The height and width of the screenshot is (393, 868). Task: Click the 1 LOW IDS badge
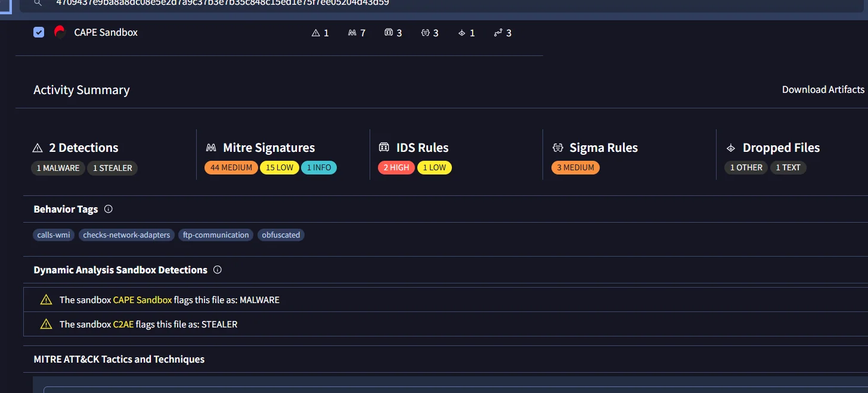(x=435, y=167)
